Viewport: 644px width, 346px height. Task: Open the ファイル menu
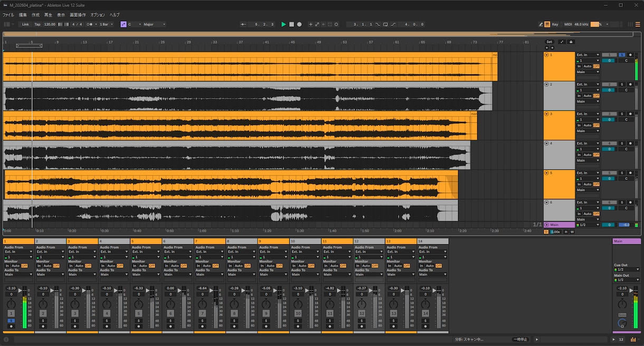pos(8,15)
